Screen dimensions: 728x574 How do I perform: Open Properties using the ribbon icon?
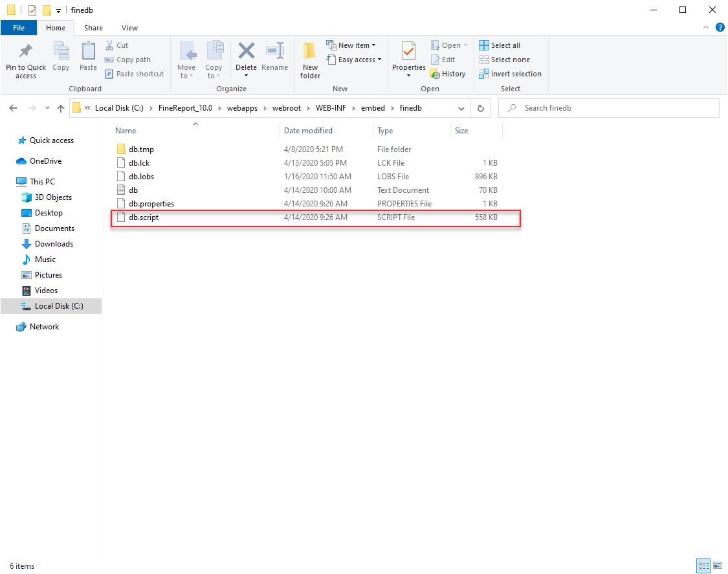408,57
